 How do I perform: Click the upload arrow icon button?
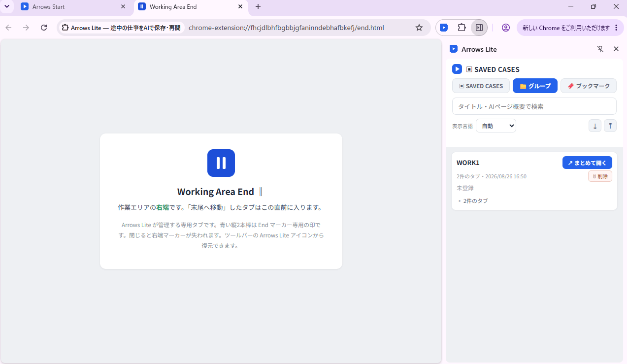coord(610,126)
